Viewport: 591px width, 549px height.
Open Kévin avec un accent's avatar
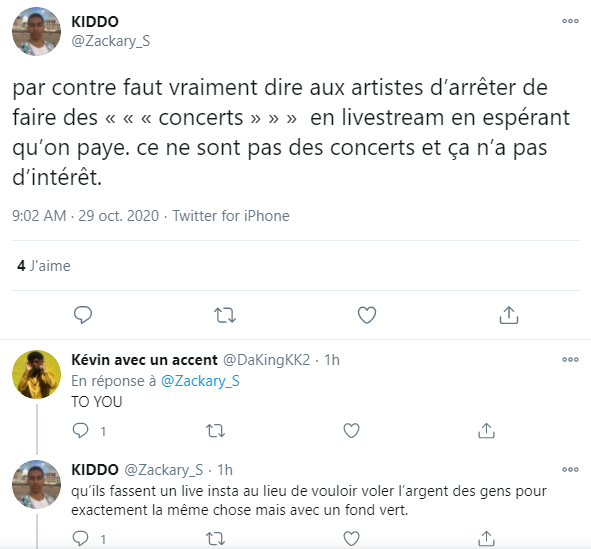pyautogui.click(x=37, y=375)
